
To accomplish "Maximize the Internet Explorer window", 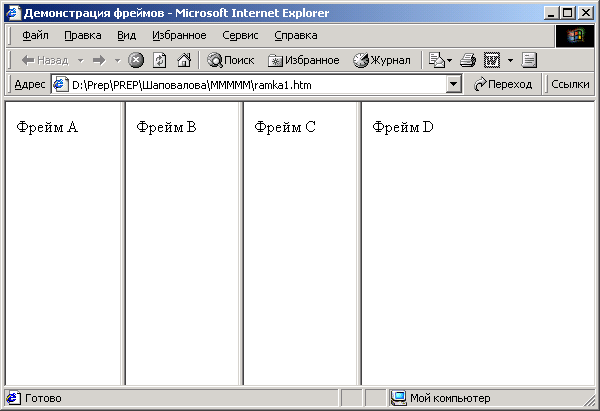I will (x=568, y=13).
